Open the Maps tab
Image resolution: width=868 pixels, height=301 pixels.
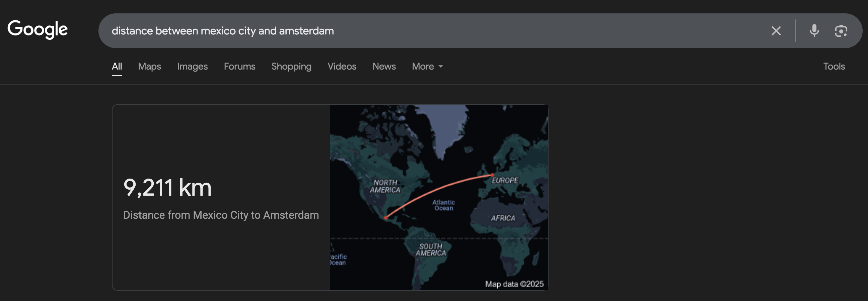149,66
